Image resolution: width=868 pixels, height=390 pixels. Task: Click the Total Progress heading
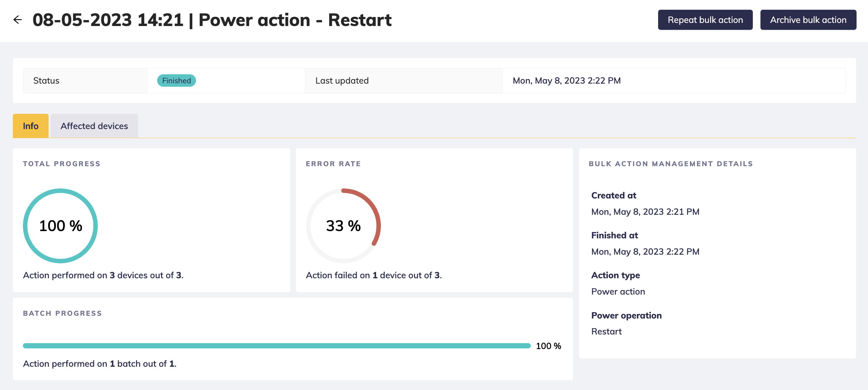coord(62,164)
